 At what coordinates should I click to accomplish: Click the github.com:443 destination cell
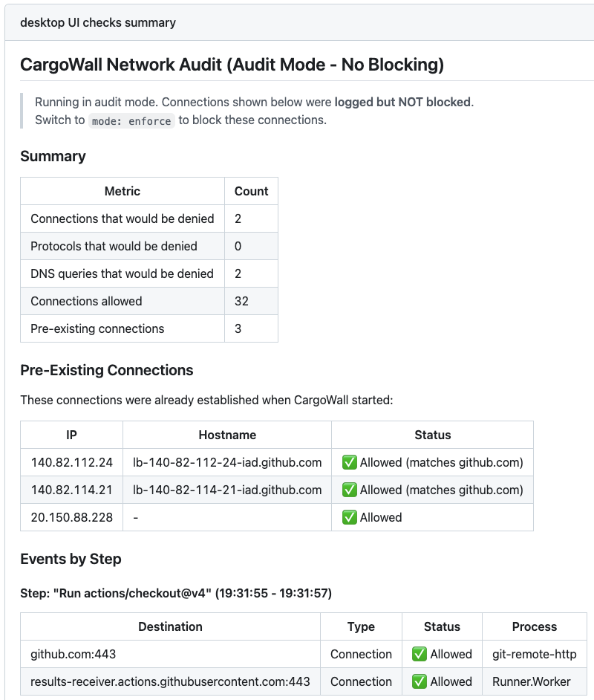point(74,654)
